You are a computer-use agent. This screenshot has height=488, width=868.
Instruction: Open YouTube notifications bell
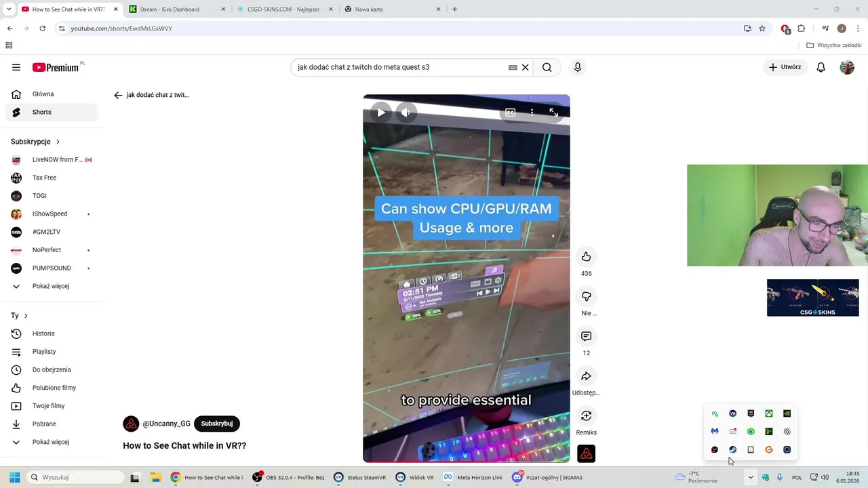tap(821, 67)
